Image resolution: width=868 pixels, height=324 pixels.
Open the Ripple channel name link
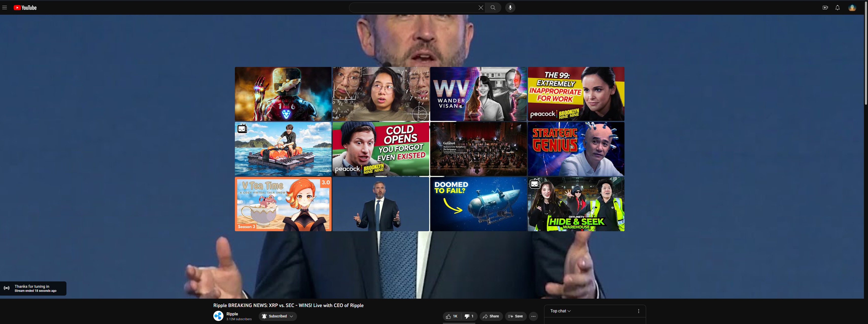click(x=232, y=314)
